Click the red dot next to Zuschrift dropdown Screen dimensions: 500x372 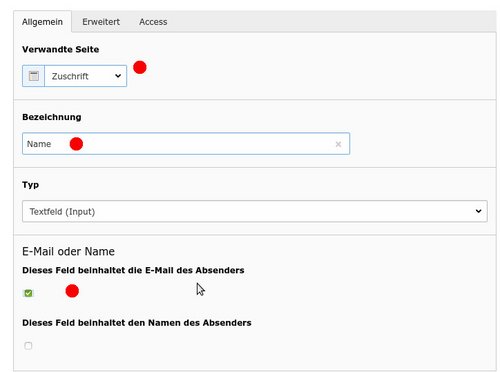coord(140,67)
